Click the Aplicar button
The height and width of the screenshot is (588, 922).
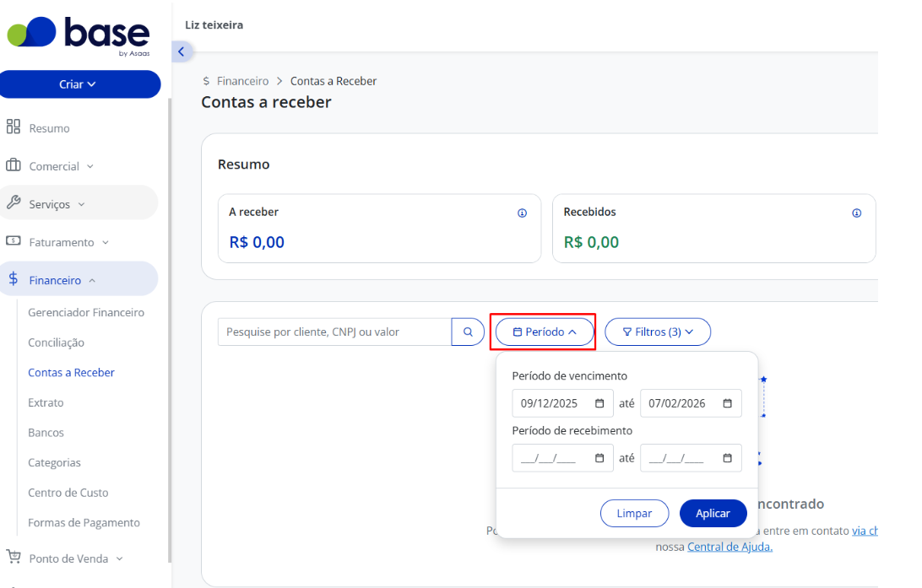tap(713, 514)
